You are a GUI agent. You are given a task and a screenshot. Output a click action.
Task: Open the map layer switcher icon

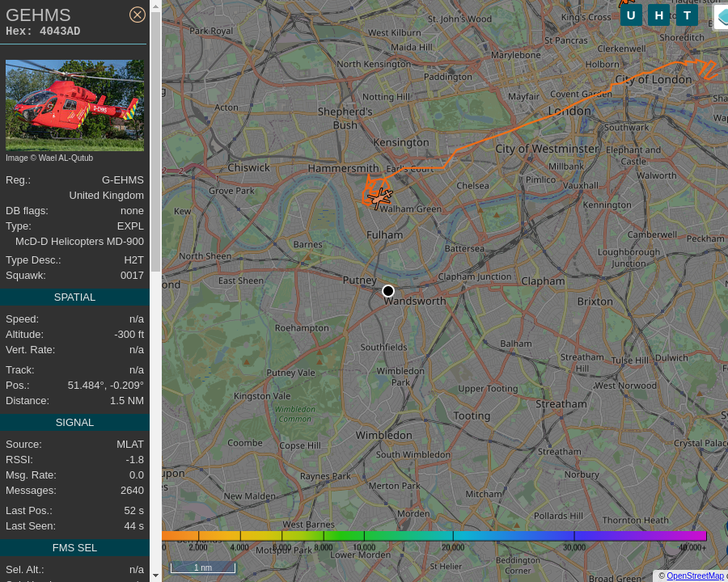pyautogui.click(x=722, y=17)
